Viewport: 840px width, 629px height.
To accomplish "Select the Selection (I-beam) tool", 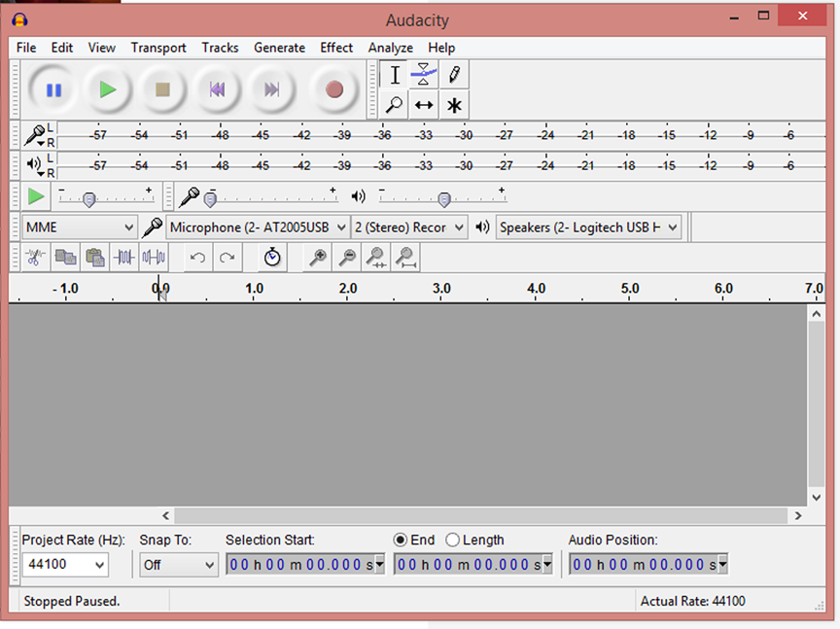I will [x=395, y=75].
